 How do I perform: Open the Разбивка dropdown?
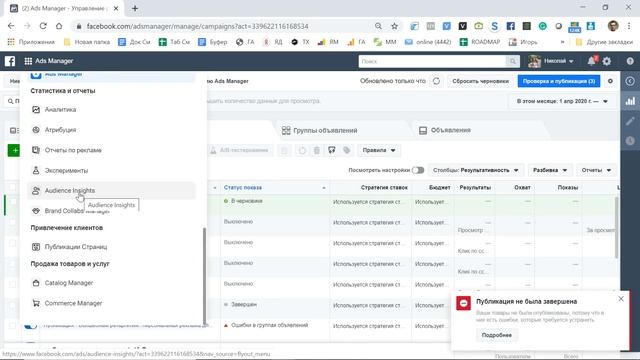click(550, 170)
